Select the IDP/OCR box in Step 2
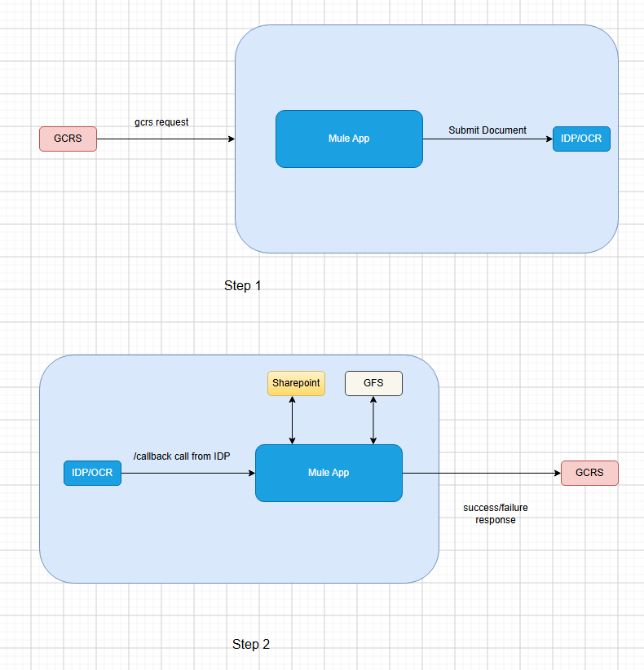Viewport: 644px width, 670px height. [92, 473]
